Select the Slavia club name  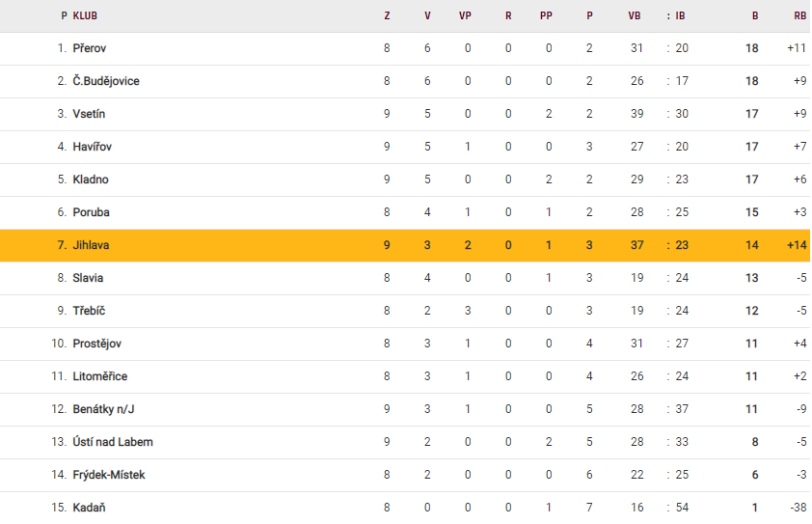click(x=88, y=278)
